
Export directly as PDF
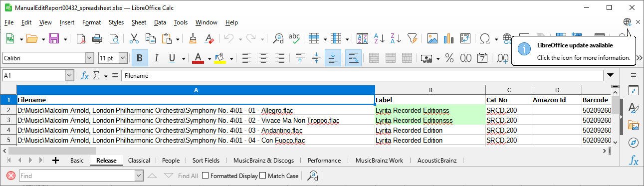pyautogui.click(x=81, y=38)
